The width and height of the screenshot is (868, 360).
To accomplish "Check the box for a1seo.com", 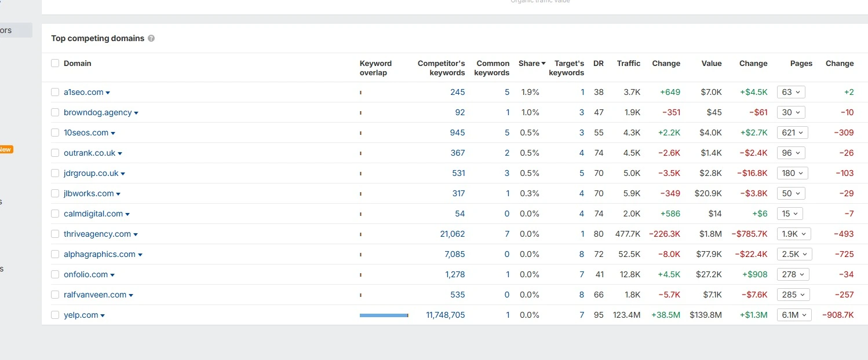I will (x=55, y=92).
